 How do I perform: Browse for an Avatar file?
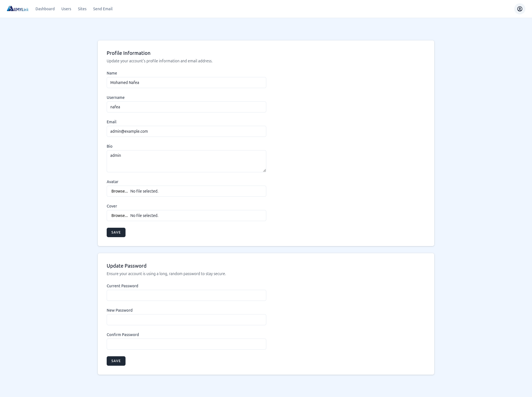(119, 191)
